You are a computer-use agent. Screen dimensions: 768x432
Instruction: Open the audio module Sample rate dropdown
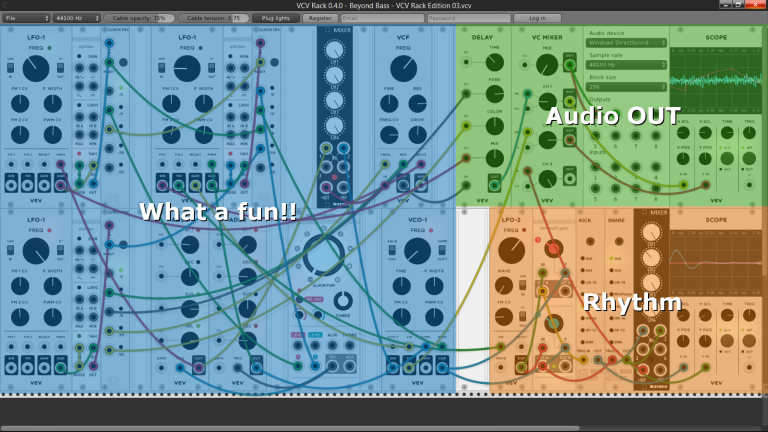point(626,65)
